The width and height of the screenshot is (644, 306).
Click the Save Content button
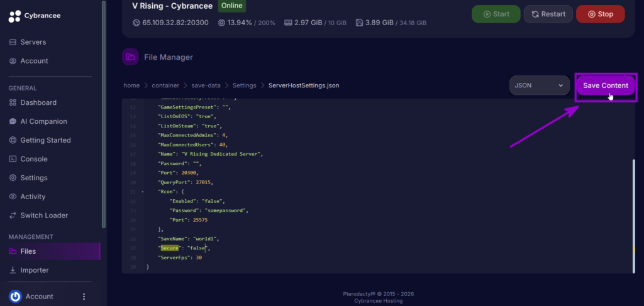click(x=606, y=85)
